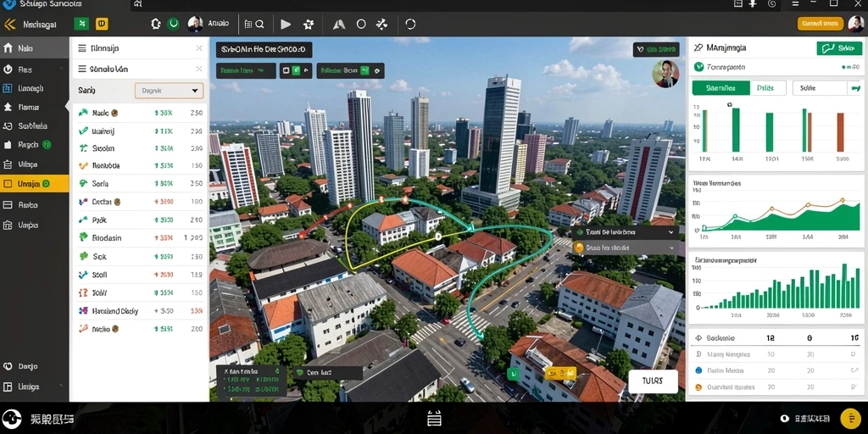868x434 pixels.
Task: Click the green save button in right panel
Action: coord(838,48)
